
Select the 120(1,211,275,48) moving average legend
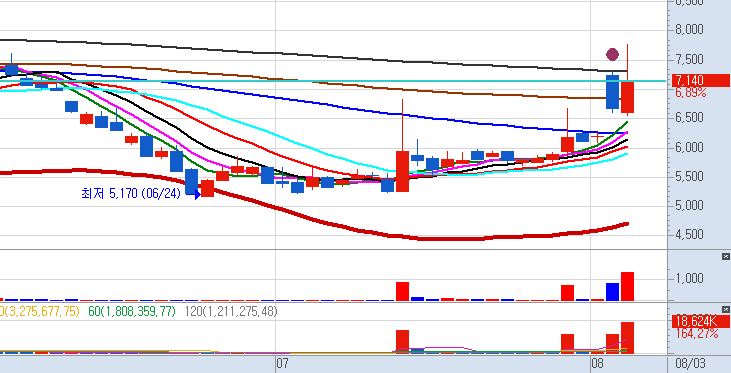[x=231, y=311]
